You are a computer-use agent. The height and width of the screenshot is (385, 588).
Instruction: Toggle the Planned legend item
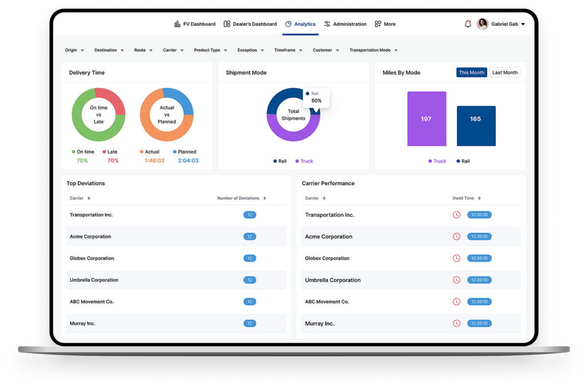184,152
